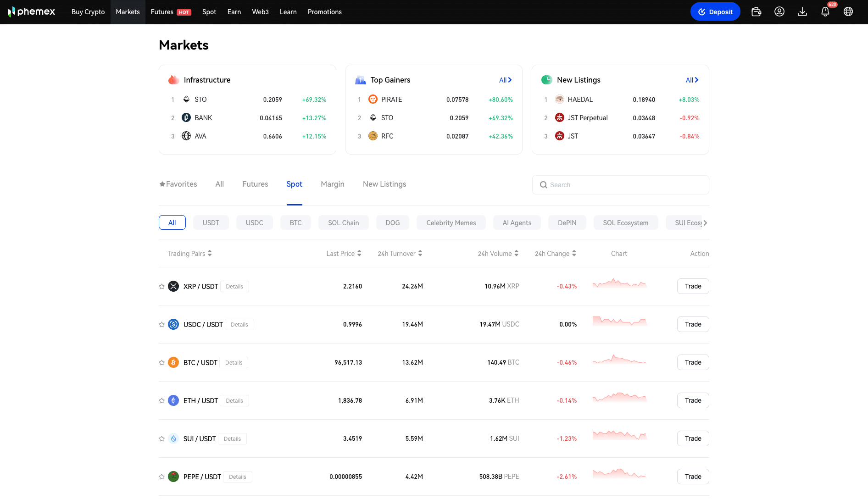The image size is (868, 499).
Task: Favorite the SUI / USDT pair star
Action: pos(161,439)
